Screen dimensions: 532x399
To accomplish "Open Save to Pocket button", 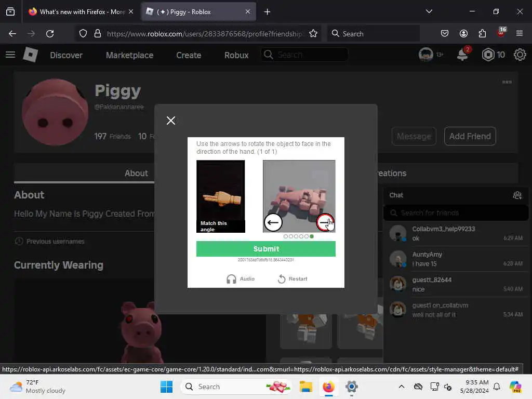I will click(445, 33).
